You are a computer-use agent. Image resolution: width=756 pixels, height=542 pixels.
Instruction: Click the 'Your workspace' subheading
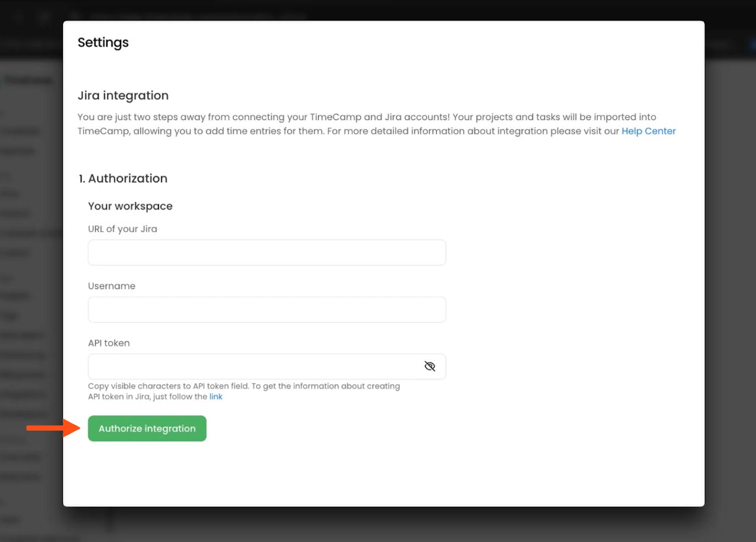click(x=130, y=206)
